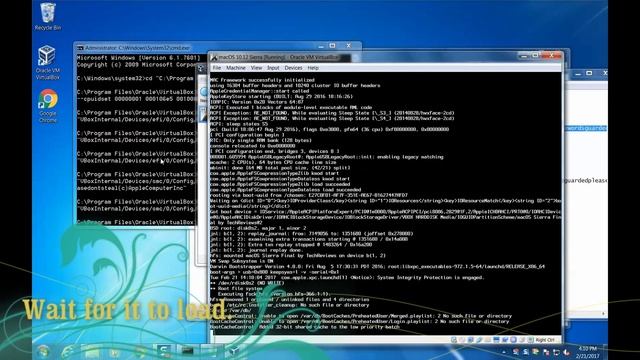This screenshot has height=360, width=640.
Task: Maximize the macOS Sierra VM window
Action: pyautogui.click(x=536, y=56)
